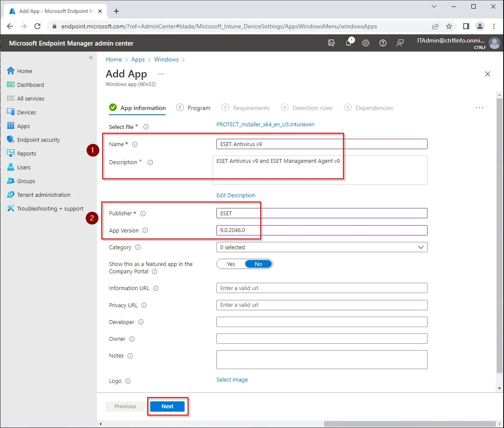Close the Add App blade
The image size is (504, 428).
(x=488, y=74)
